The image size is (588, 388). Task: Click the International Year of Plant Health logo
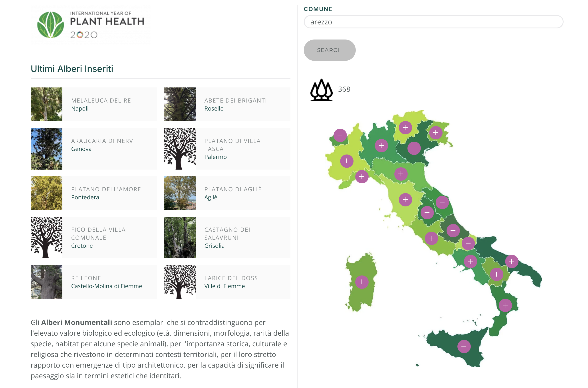click(x=91, y=24)
